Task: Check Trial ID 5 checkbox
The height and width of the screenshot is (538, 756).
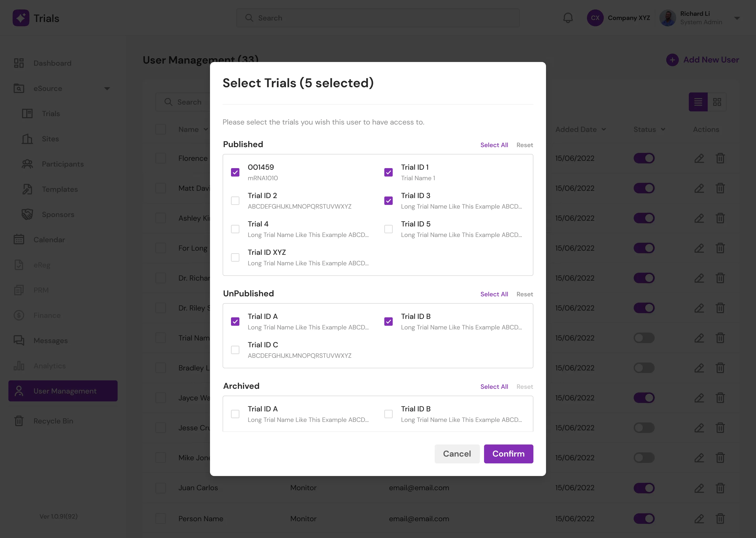Action: (388, 229)
